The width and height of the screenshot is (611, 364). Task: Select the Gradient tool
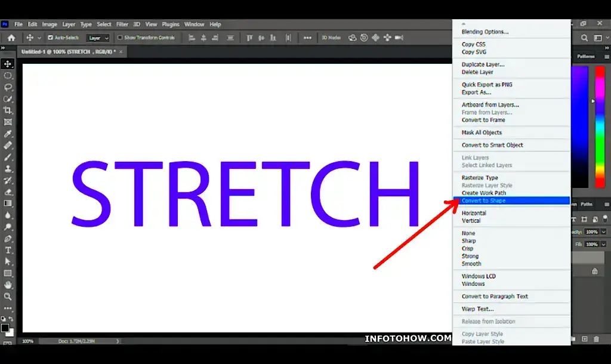(8, 203)
